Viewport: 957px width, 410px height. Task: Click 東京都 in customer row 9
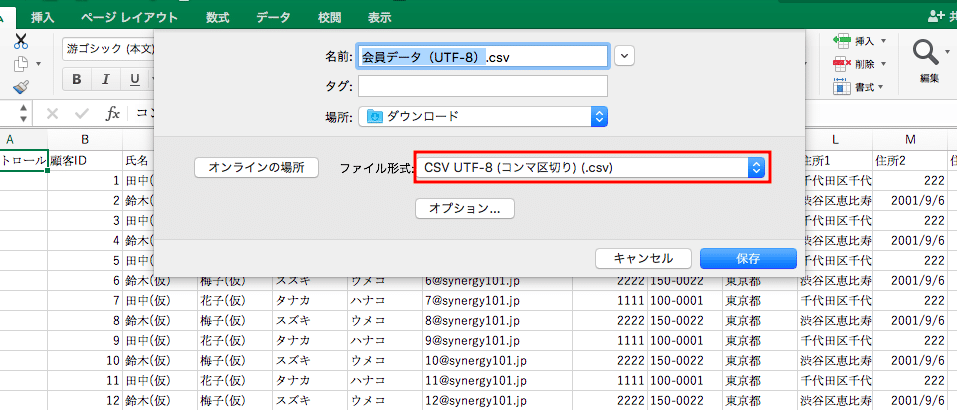(x=760, y=340)
